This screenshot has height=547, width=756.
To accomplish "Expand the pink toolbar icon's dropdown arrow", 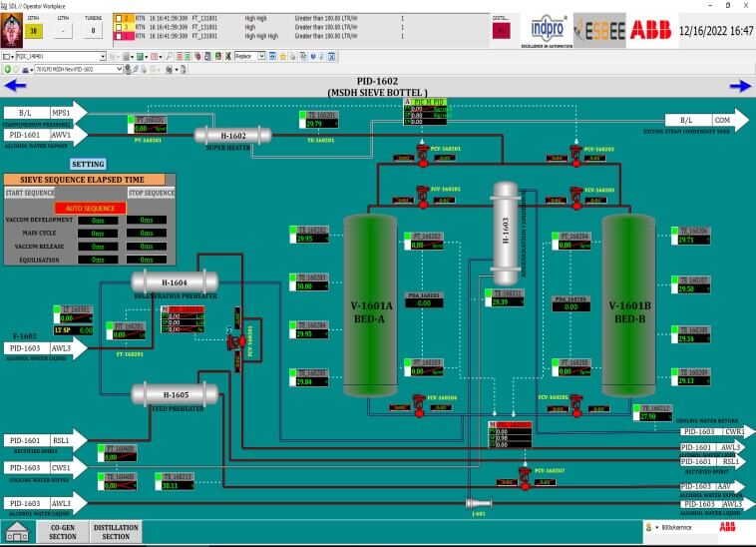I will (160, 57).
